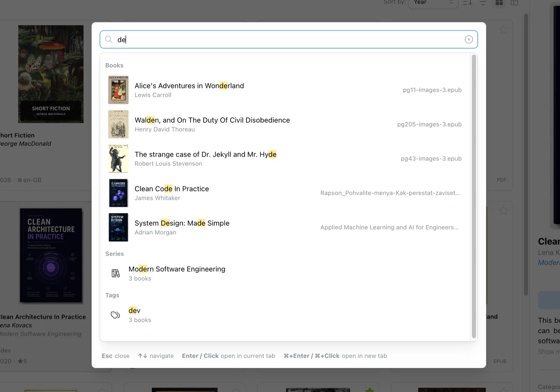This screenshot has width=560, height=392.
Task: Toggle sort direction icon in library toolbar
Action: (468, 3)
